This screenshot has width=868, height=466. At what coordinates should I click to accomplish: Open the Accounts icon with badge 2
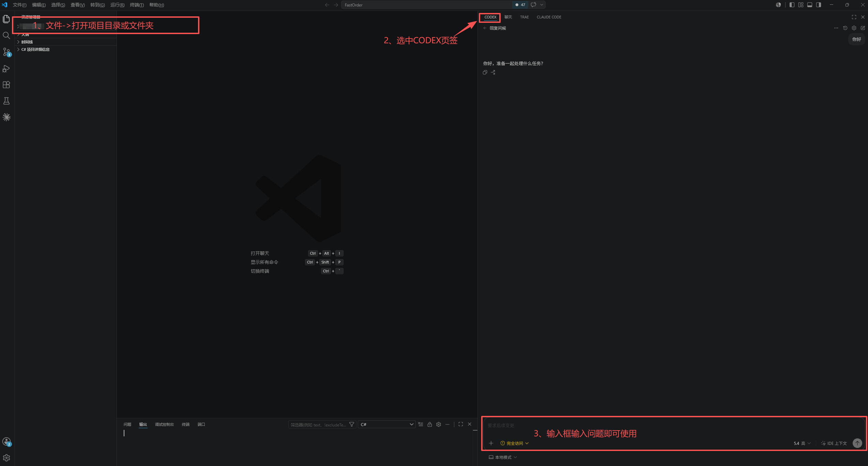[x=6, y=442]
